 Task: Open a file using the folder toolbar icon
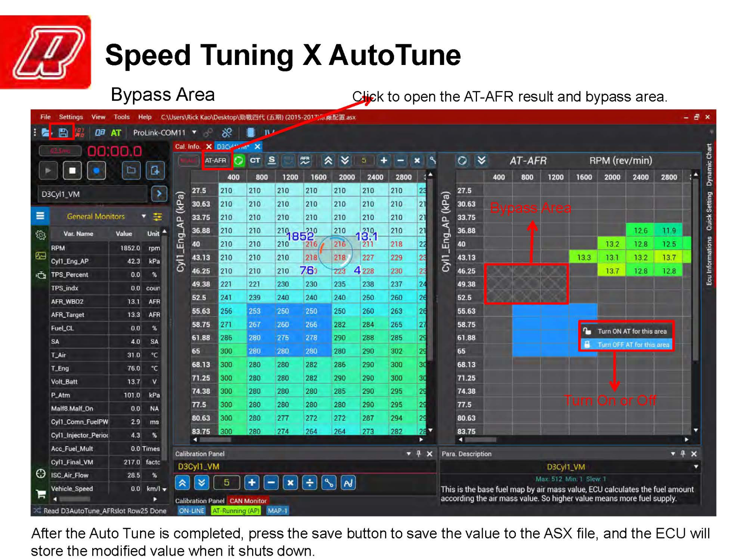click(44, 133)
